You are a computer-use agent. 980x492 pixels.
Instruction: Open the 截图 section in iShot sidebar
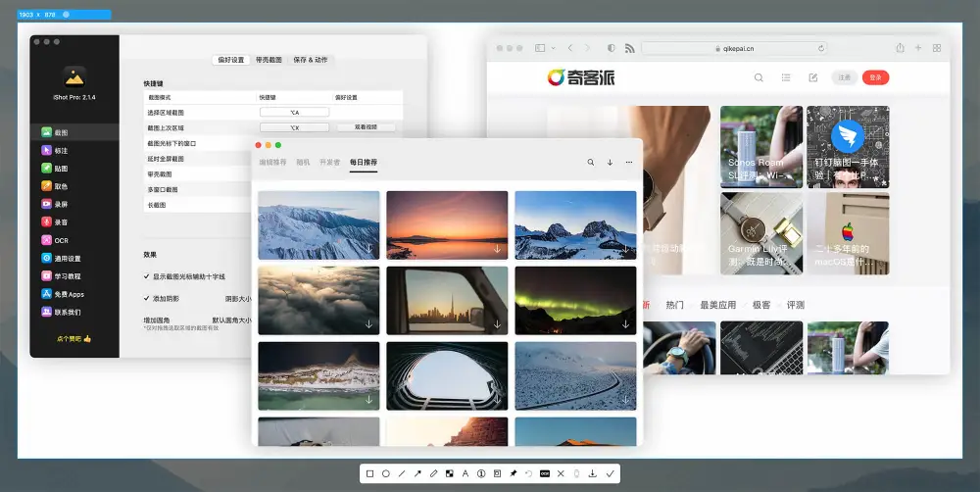[74, 132]
